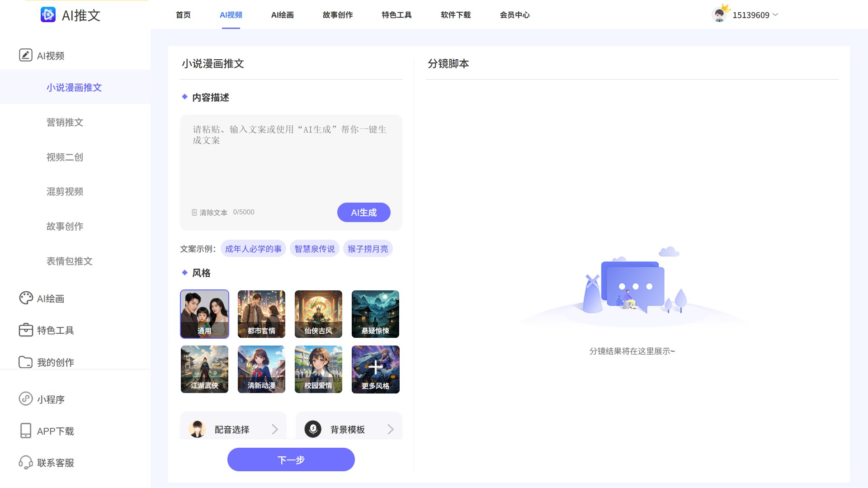Click the 小程序 mini-program icon
Image resolution: width=868 pixels, height=488 pixels.
click(x=26, y=399)
